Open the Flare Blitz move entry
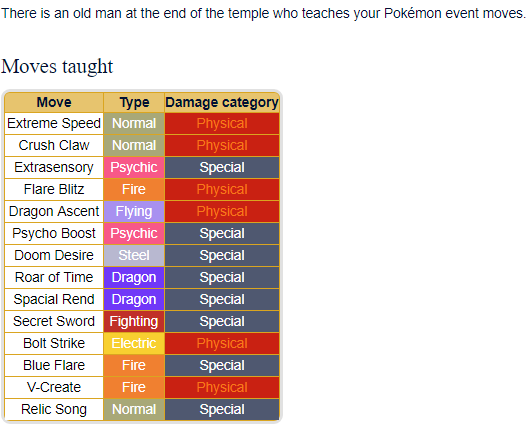Image resolution: width=529 pixels, height=427 pixels. tap(54, 189)
